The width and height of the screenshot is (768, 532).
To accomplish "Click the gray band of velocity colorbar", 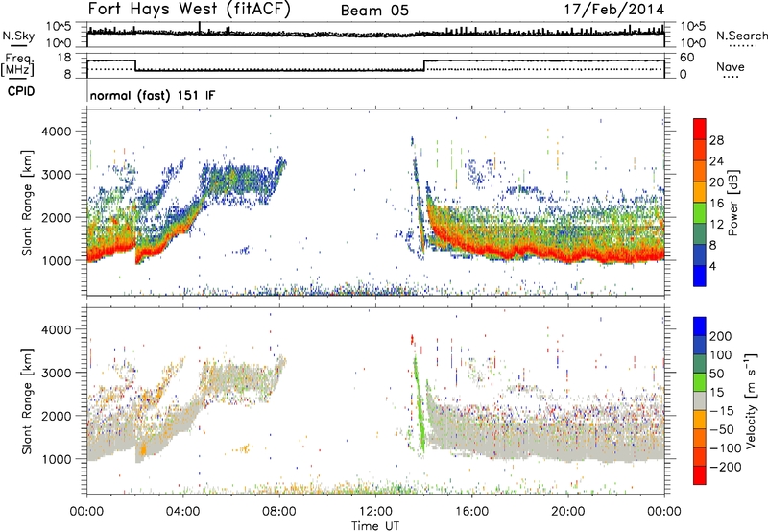I will click(700, 400).
